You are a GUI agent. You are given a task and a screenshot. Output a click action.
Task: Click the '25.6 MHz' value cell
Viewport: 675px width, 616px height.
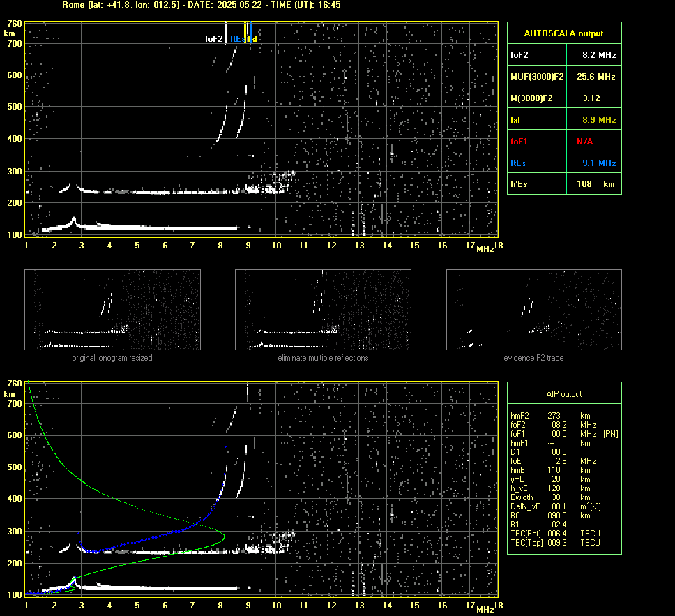[x=596, y=77]
